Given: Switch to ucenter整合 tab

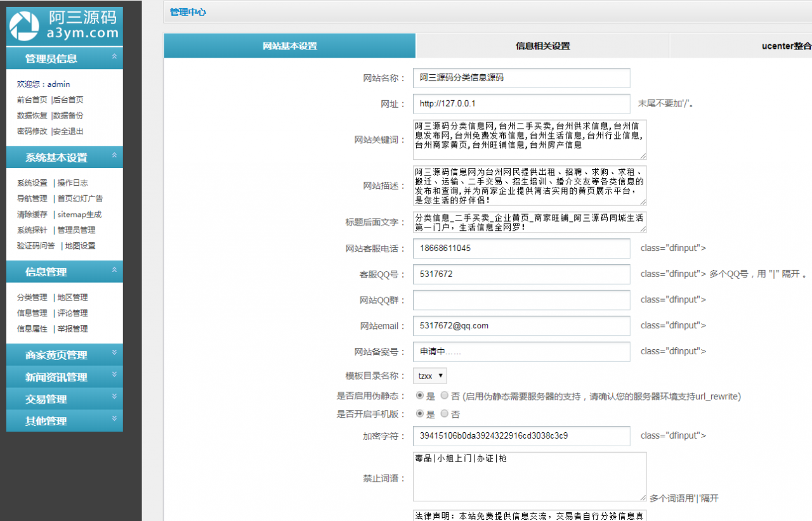Looking at the screenshot, I should coord(787,46).
